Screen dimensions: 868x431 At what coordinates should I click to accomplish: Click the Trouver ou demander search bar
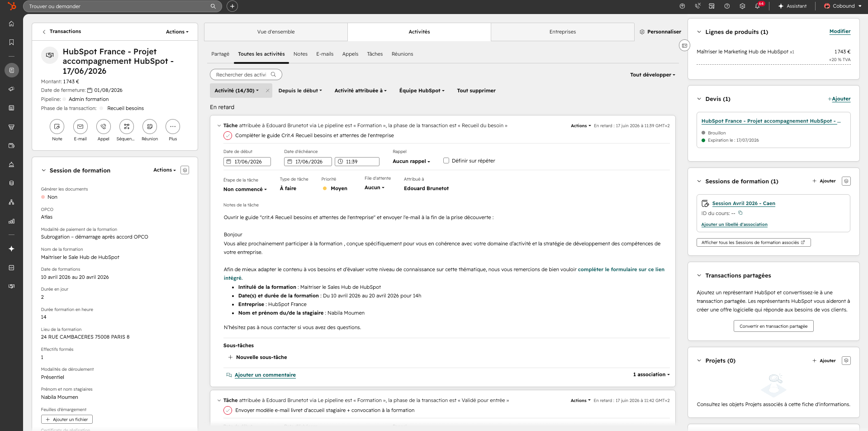[x=122, y=6]
